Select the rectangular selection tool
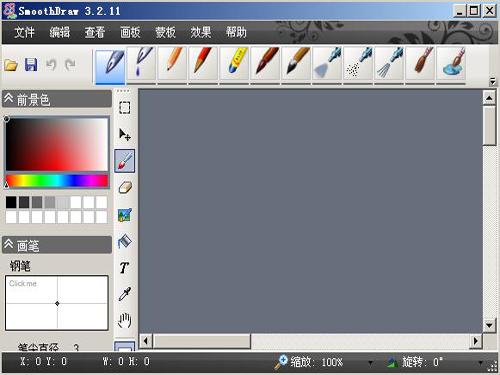The image size is (500, 375). (125, 107)
